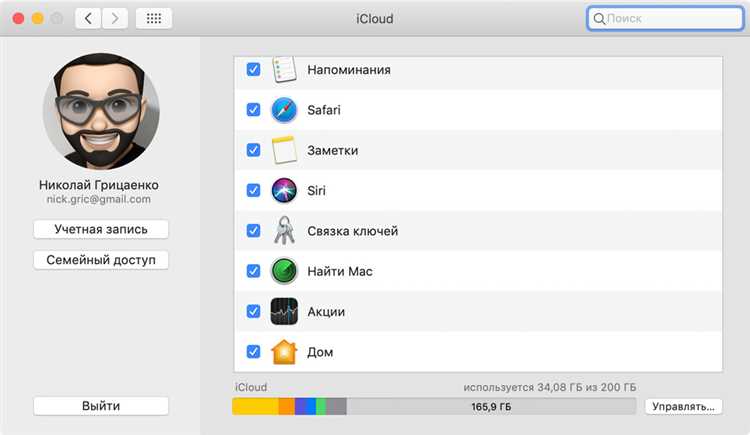Viewport: 750px width, 435px height.
Task: Disable the Siri checkbox
Action: point(254,190)
